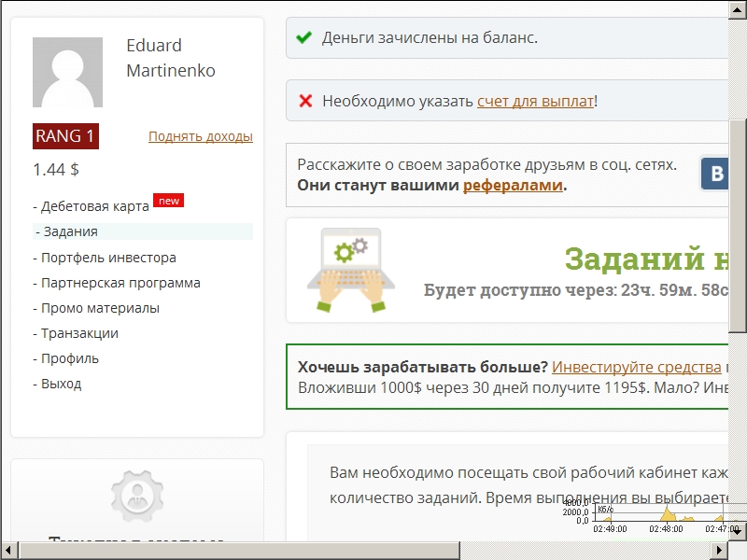Click the horizontal scrollbar right arrow
The height and width of the screenshot is (560, 747).
(x=720, y=551)
